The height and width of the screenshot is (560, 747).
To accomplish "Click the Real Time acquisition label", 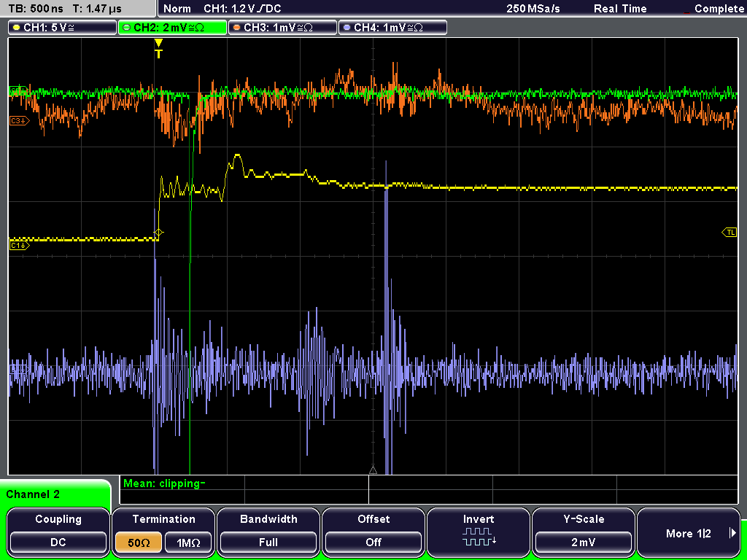I will 620,9.
